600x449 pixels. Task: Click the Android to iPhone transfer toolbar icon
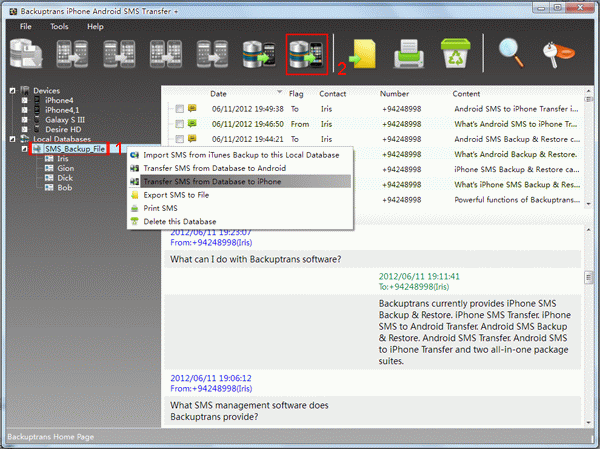(119, 54)
